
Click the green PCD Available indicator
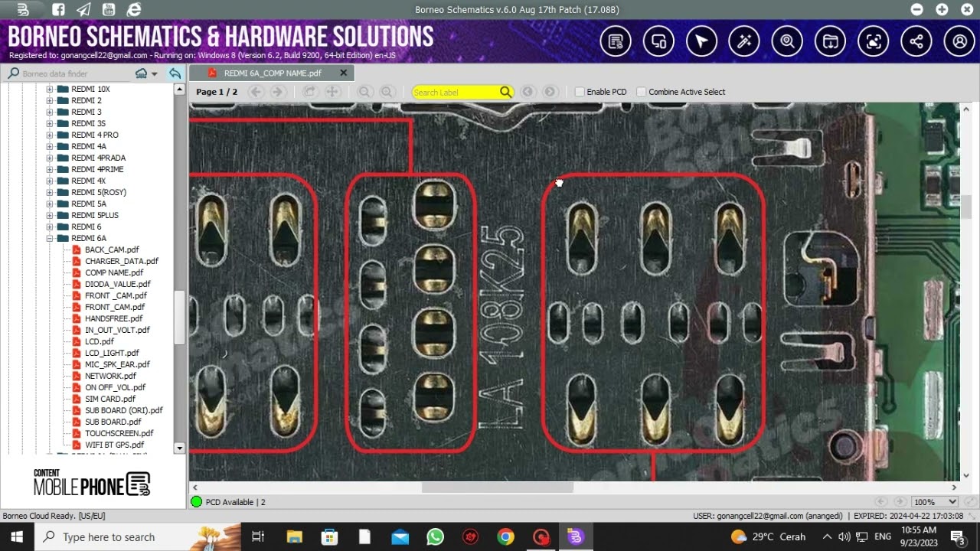pos(197,502)
